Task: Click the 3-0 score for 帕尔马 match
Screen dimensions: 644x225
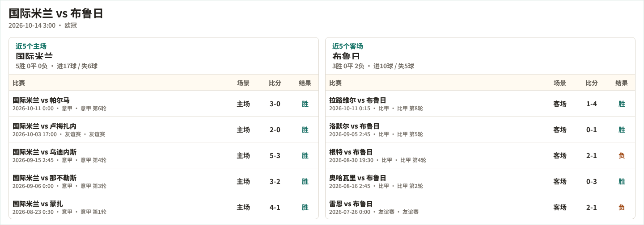Action: coord(275,104)
